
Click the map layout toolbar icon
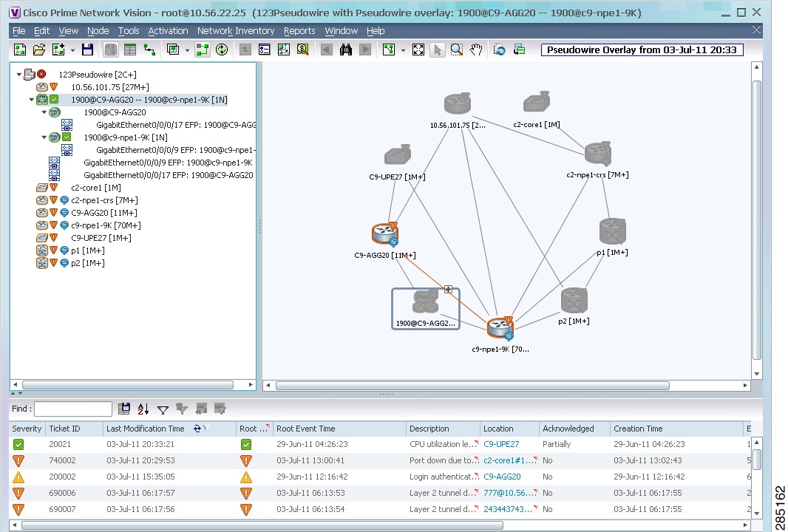tap(389, 50)
